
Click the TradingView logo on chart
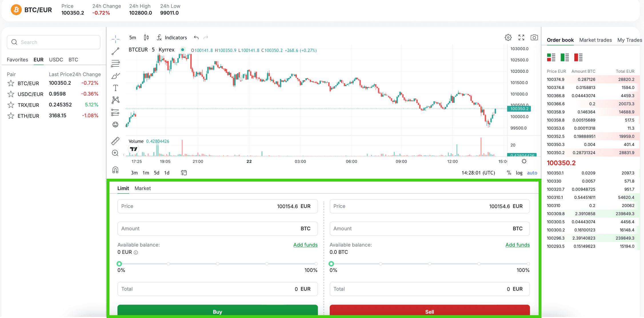tap(133, 149)
